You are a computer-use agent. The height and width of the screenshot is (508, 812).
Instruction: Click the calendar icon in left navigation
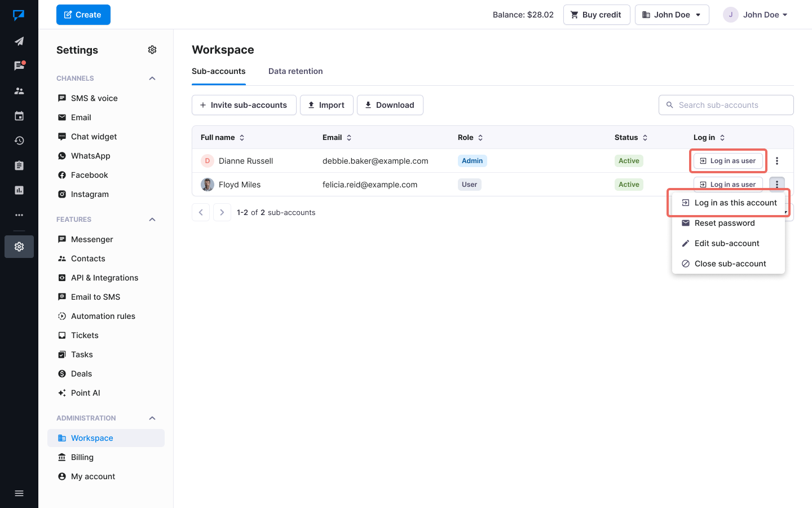pos(19,116)
